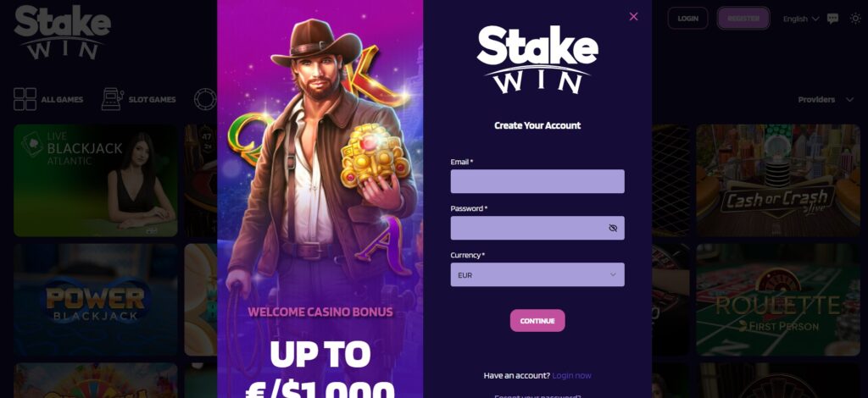Click the StakeWin logo in the header
The height and width of the screenshot is (398, 868).
(x=62, y=32)
